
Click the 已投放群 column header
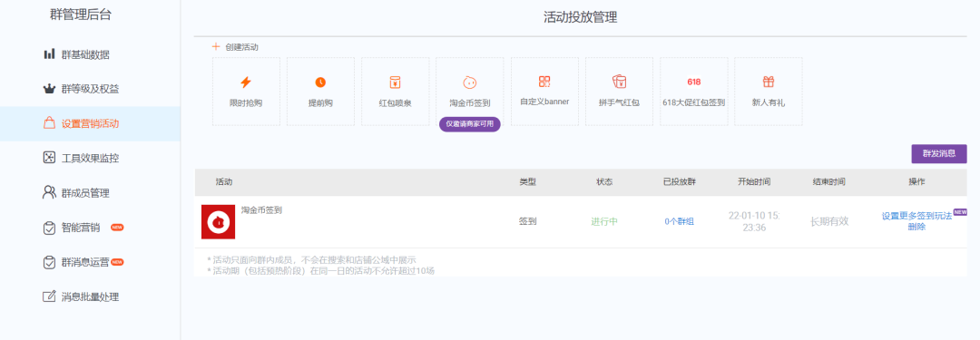tap(680, 182)
